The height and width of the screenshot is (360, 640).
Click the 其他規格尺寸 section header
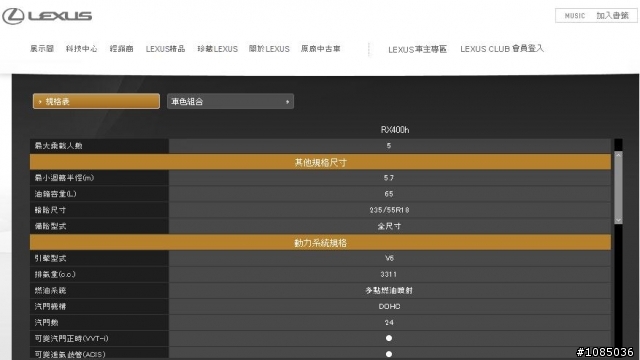click(320, 162)
